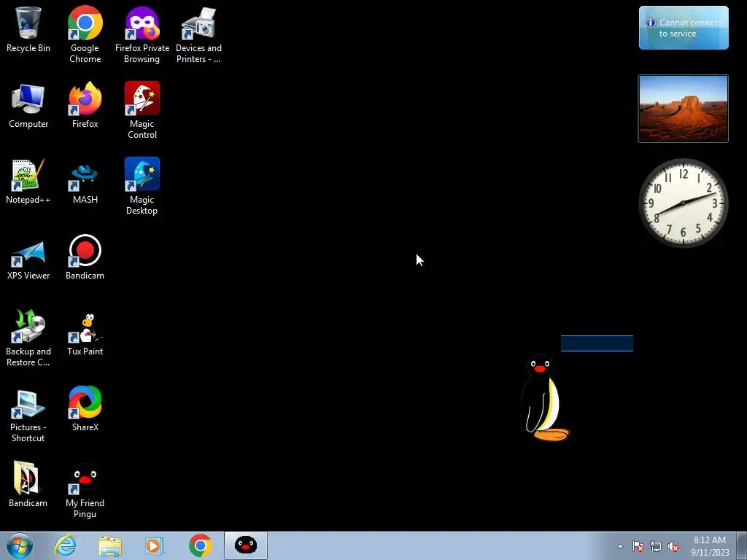The width and height of the screenshot is (747, 560).
Task: Click the Chrome icon in the taskbar
Action: [200, 545]
